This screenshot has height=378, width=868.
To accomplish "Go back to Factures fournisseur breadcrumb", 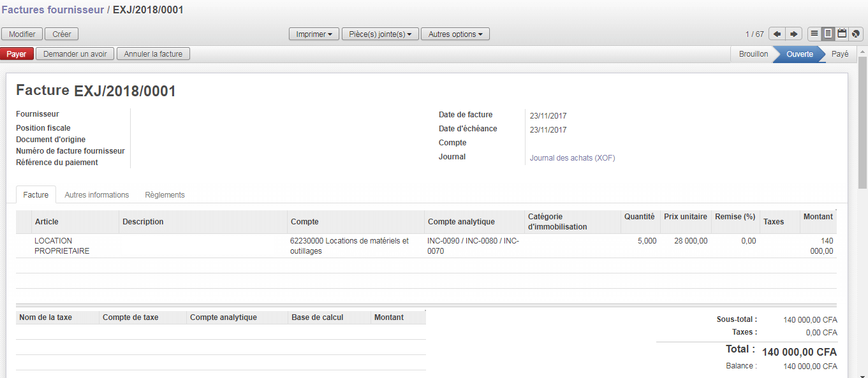I will [53, 10].
